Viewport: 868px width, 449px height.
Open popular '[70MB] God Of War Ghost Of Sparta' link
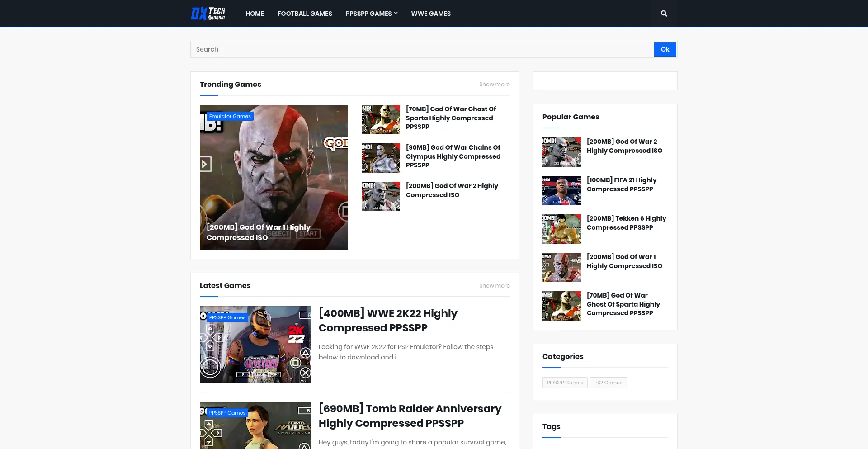pyautogui.click(x=623, y=304)
